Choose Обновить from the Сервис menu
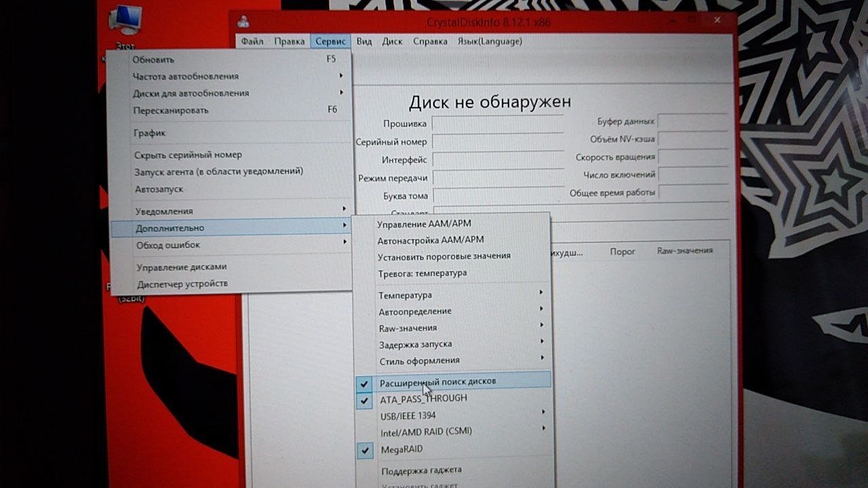The height and width of the screenshot is (488, 868). (229, 60)
